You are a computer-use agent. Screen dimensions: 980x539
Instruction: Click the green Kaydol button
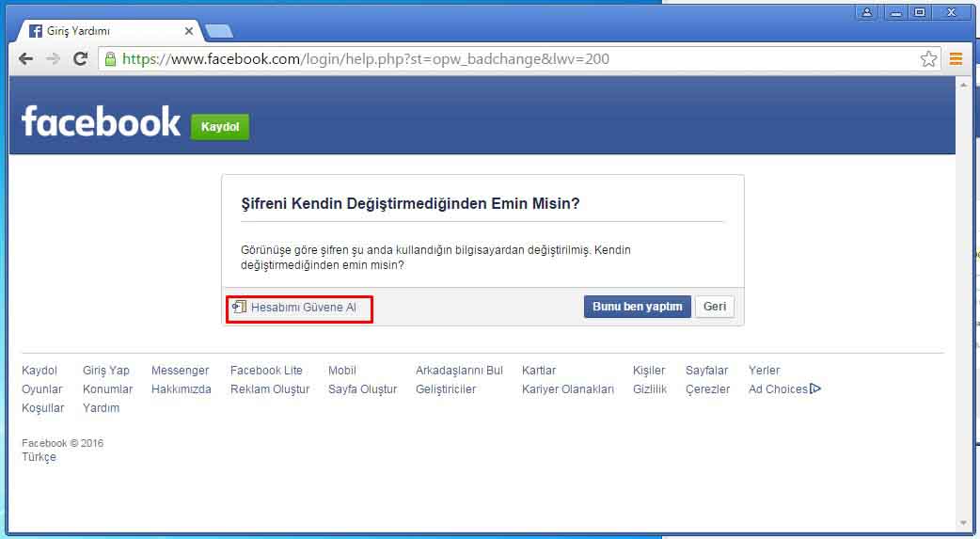point(220,127)
